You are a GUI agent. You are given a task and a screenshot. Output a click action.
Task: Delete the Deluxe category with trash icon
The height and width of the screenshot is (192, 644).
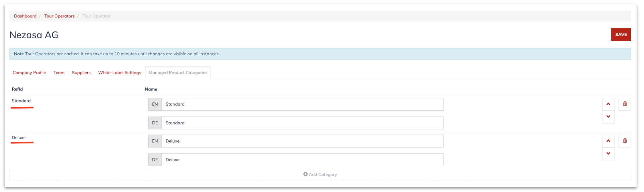pos(625,141)
